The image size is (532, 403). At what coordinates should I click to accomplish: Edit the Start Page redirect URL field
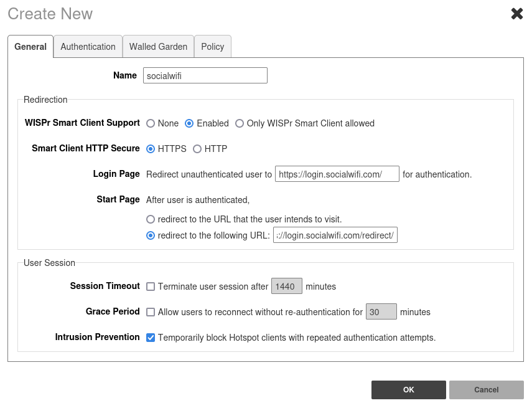(x=335, y=235)
